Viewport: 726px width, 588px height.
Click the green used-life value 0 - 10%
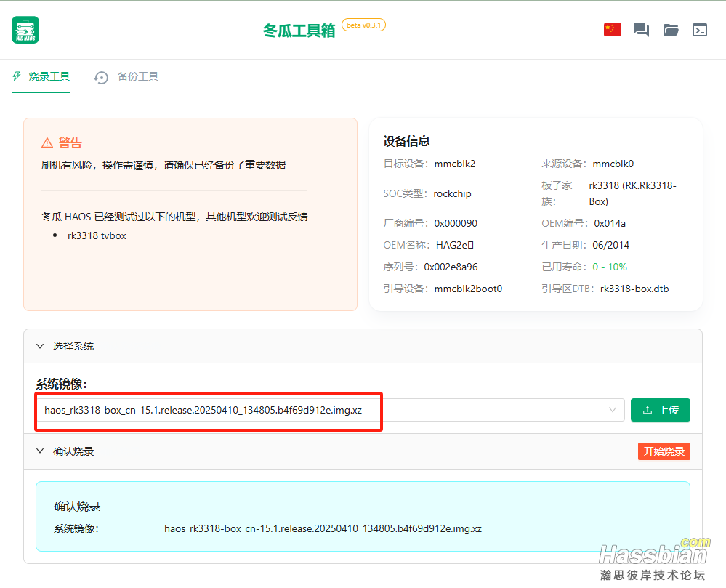tap(610, 267)
